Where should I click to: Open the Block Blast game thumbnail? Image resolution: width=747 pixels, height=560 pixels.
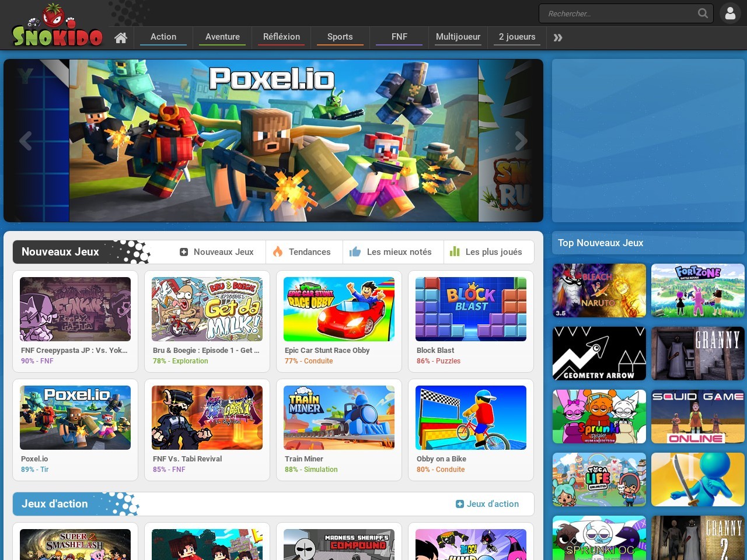click(x=471, y=309)
